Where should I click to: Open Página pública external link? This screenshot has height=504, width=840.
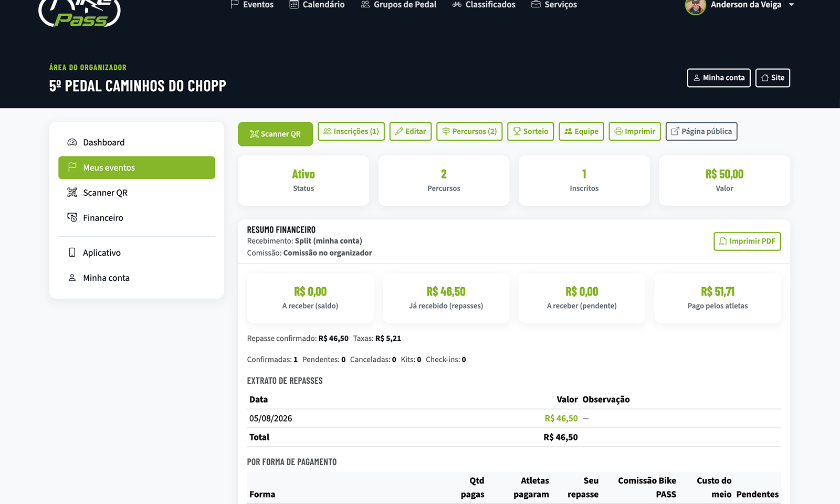(701, 131)
